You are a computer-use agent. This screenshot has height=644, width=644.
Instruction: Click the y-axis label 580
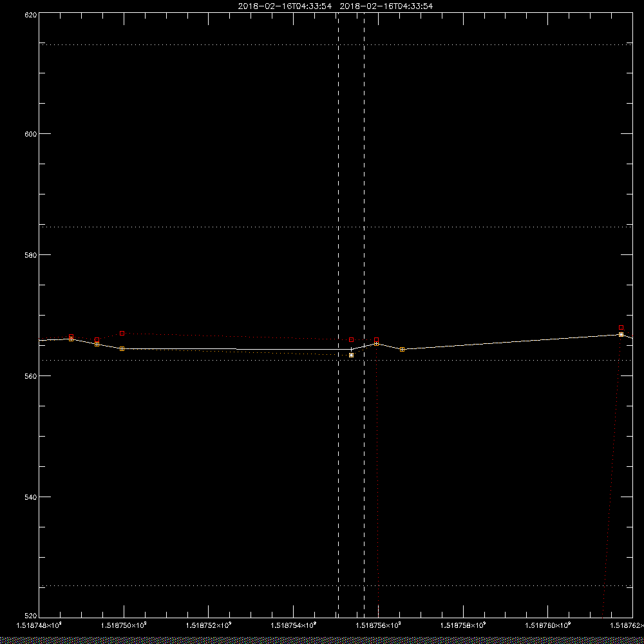[x=32, y=255]
